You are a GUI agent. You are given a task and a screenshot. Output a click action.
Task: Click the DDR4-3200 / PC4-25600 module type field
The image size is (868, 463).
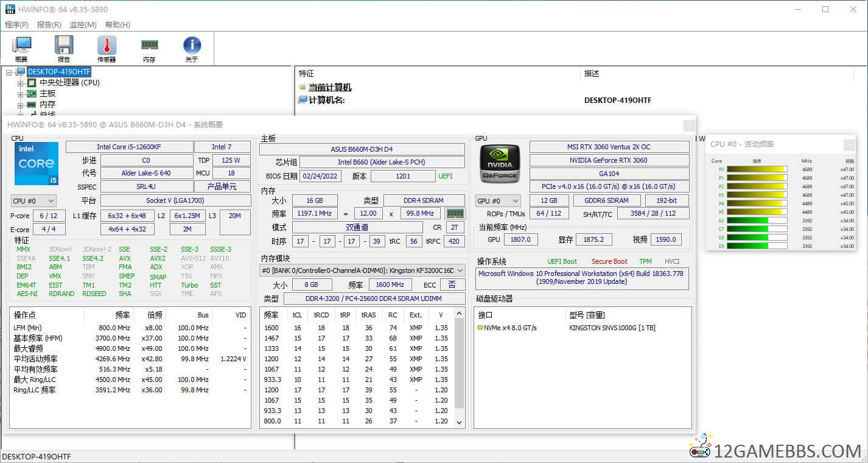374,299
